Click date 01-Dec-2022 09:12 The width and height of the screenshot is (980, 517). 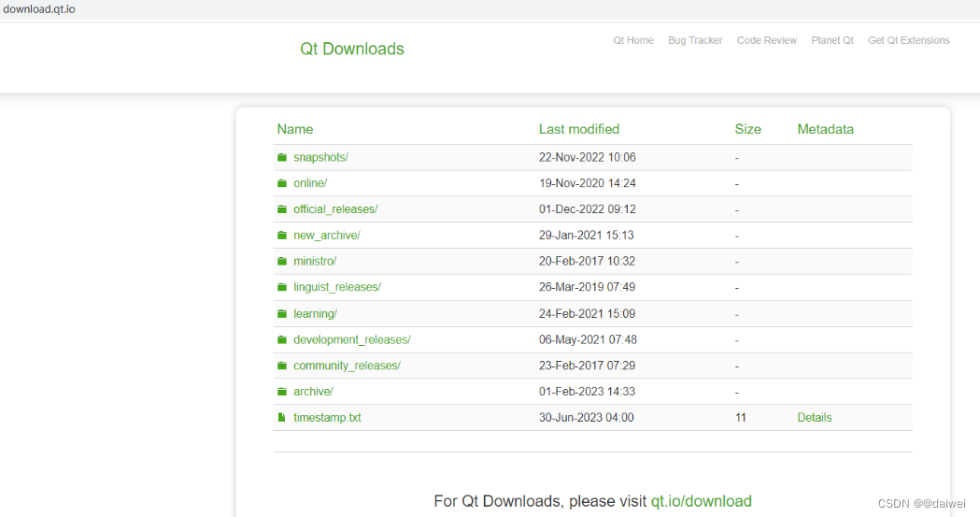pos(588,209)
